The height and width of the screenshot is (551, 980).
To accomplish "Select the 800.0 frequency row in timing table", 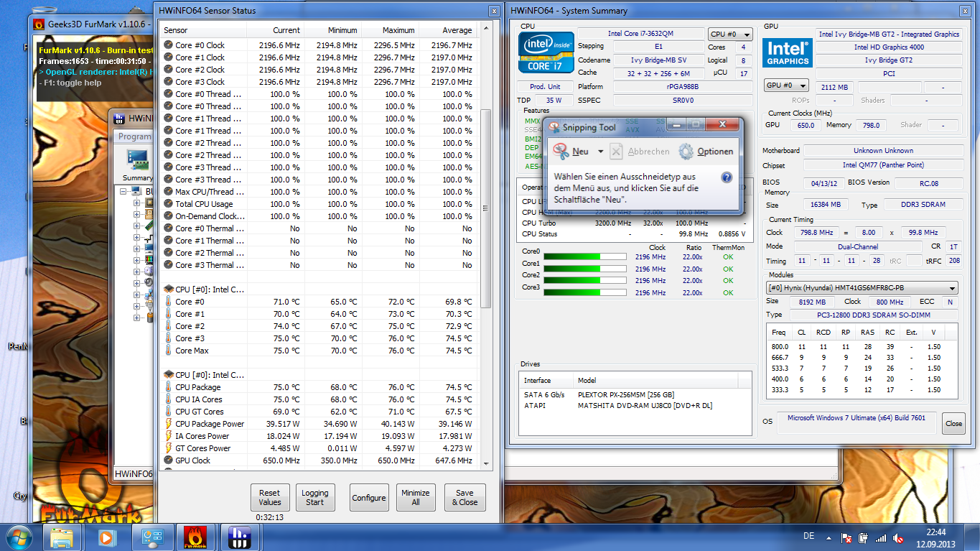I will pos(862,347).
